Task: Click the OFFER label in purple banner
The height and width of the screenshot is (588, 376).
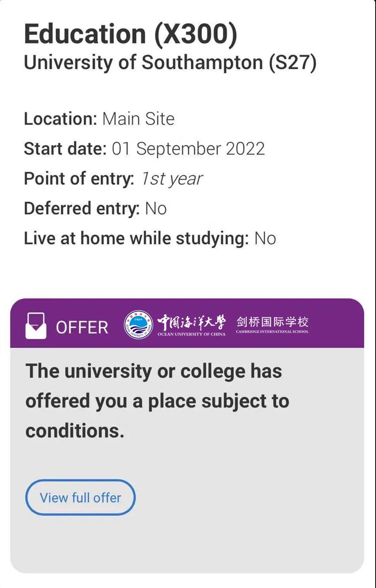Action: pos(82,328)
